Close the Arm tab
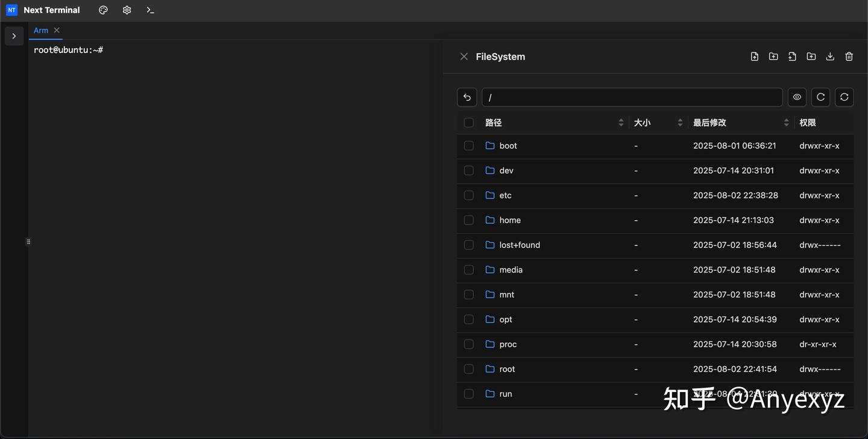This screenshot has height=439, width=868. click(57, 30)
